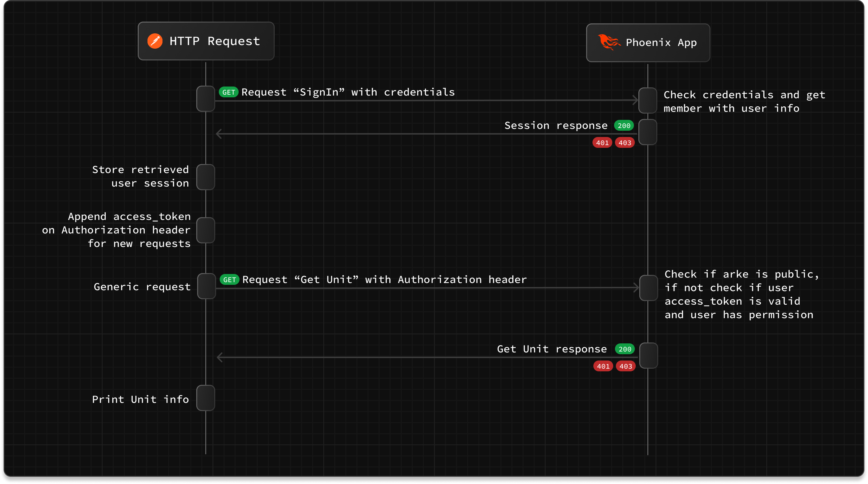Click the GET badge before SignIn request

click(228, 92)
